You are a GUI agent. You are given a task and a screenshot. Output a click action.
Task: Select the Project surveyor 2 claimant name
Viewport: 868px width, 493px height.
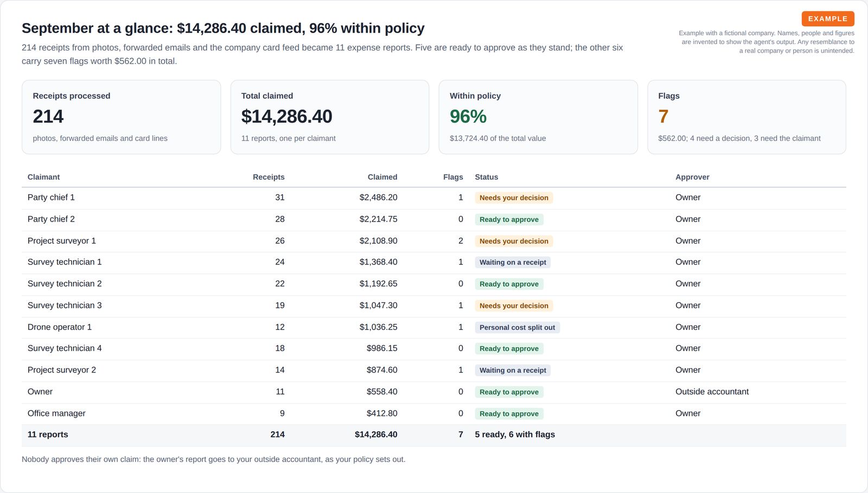coord(62,370)
